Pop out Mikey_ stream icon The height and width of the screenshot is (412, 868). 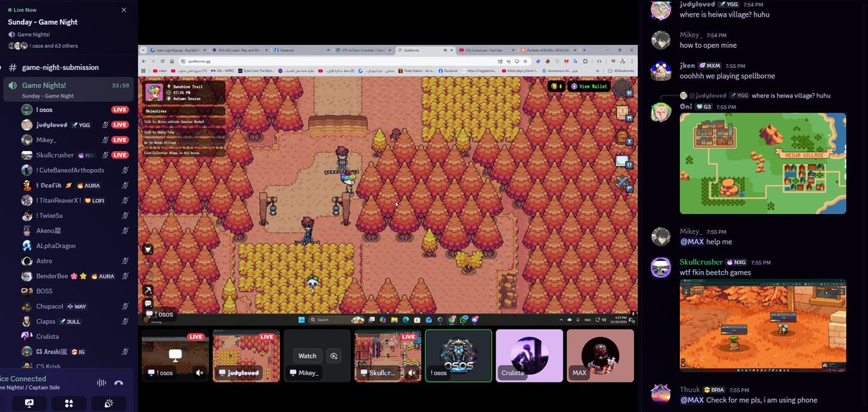333,356
